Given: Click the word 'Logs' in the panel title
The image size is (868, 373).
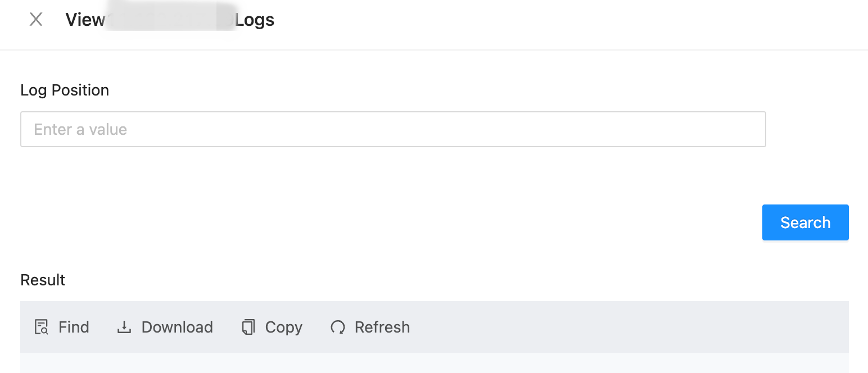Looking at the screenshot, I should click(255, 20).
